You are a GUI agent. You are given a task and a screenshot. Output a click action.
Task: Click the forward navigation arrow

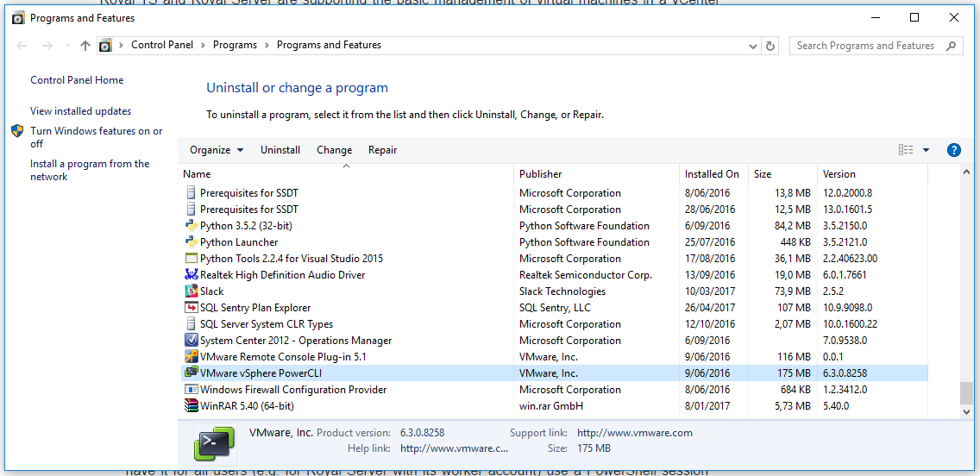click(x=47, y=46)
